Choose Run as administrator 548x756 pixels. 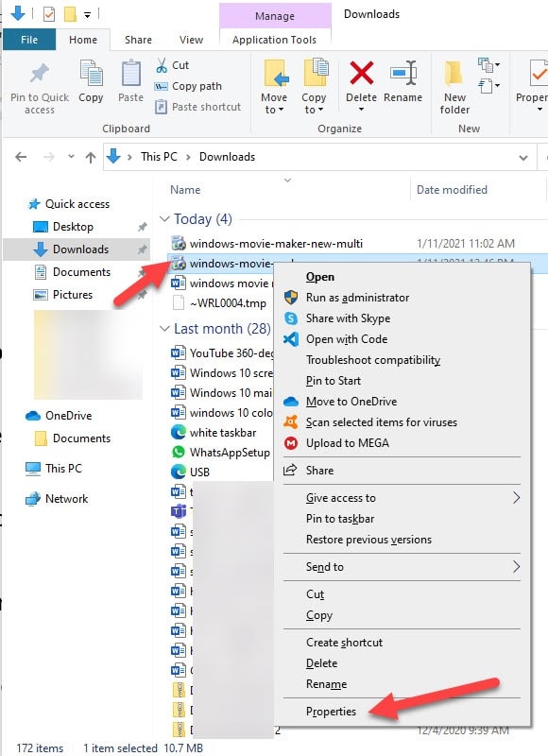(x=357, y=298)
